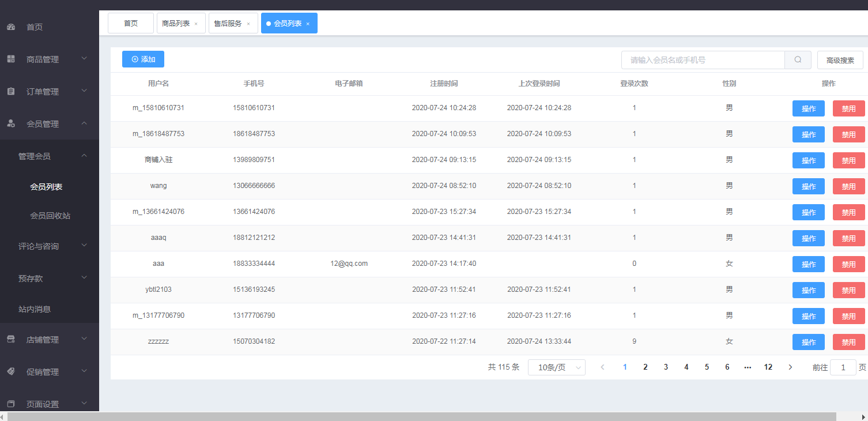Viewport: 868px width, 421px height.
Task: Close the 商品列表 tab
Action: pyautogui.click(x=196, y=24)
